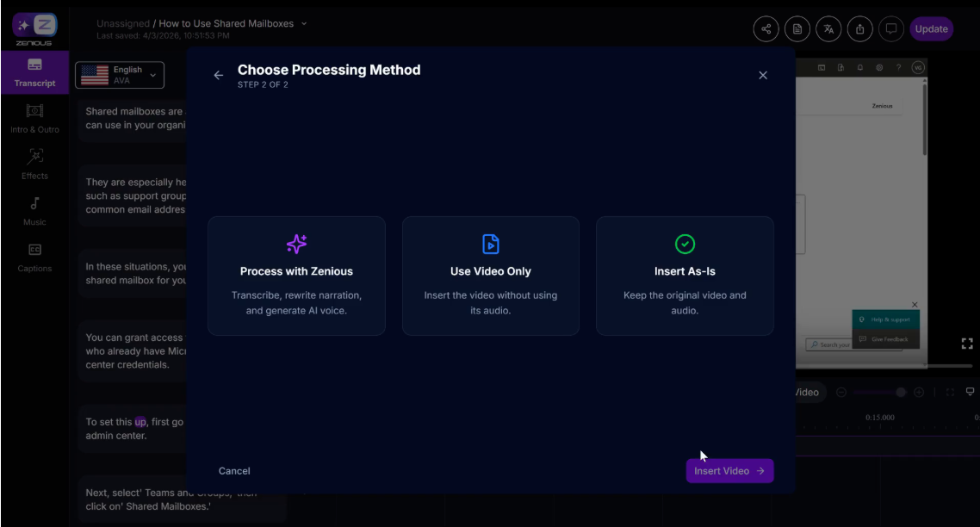Switch to the Intro & Outro panel

[x=34, y=119]
